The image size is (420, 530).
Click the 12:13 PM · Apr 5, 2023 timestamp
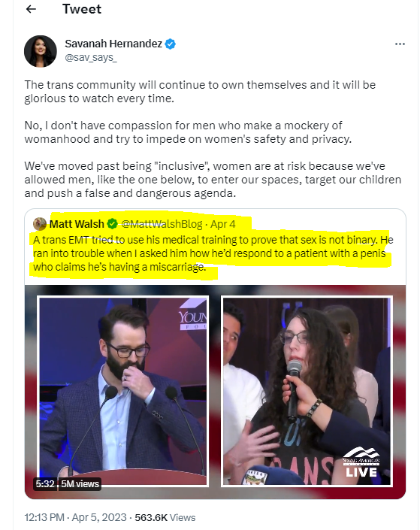click(75, 517)
